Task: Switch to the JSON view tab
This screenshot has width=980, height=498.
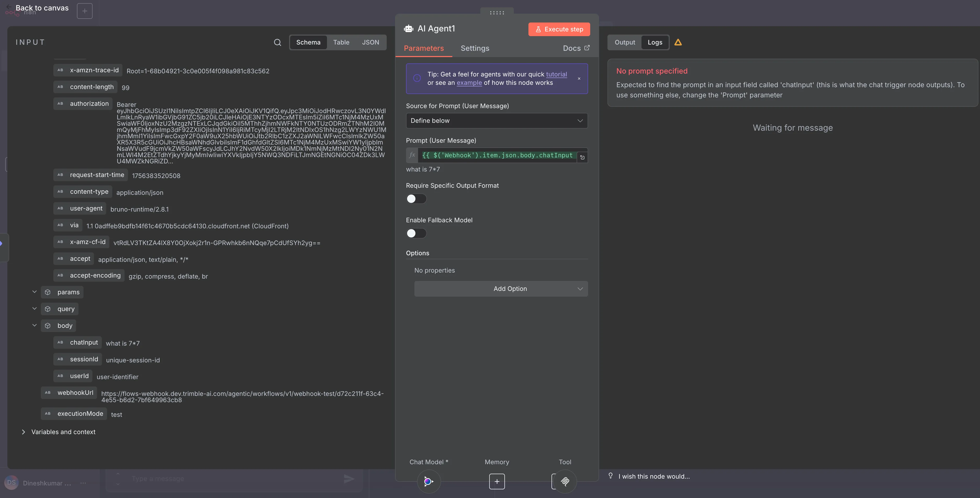Action: 370,42
